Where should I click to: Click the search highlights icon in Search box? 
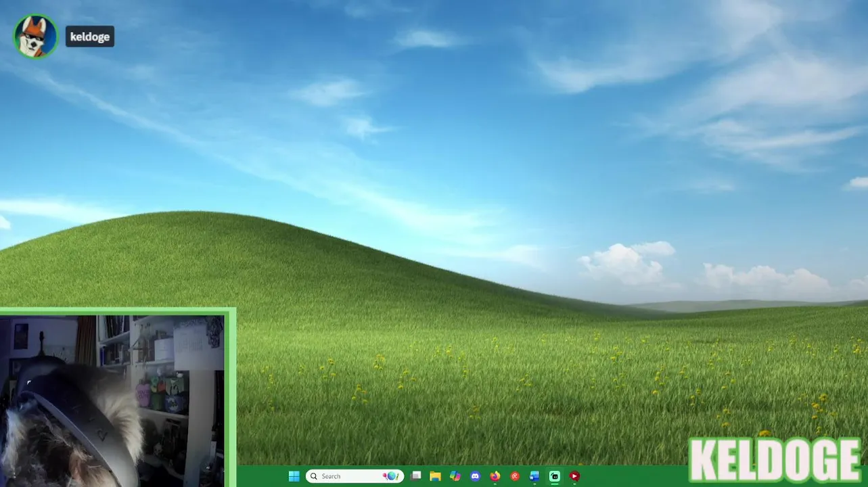point(391,476)
